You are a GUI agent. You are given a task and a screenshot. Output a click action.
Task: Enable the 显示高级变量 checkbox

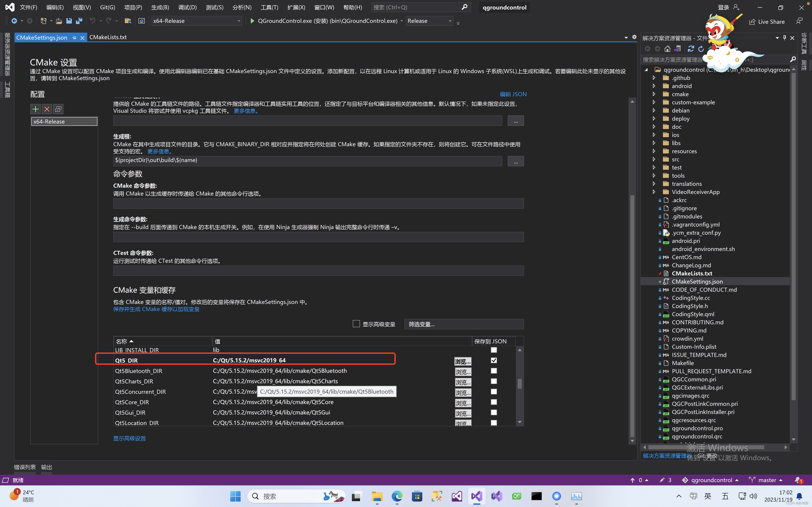tap(356, 324)
